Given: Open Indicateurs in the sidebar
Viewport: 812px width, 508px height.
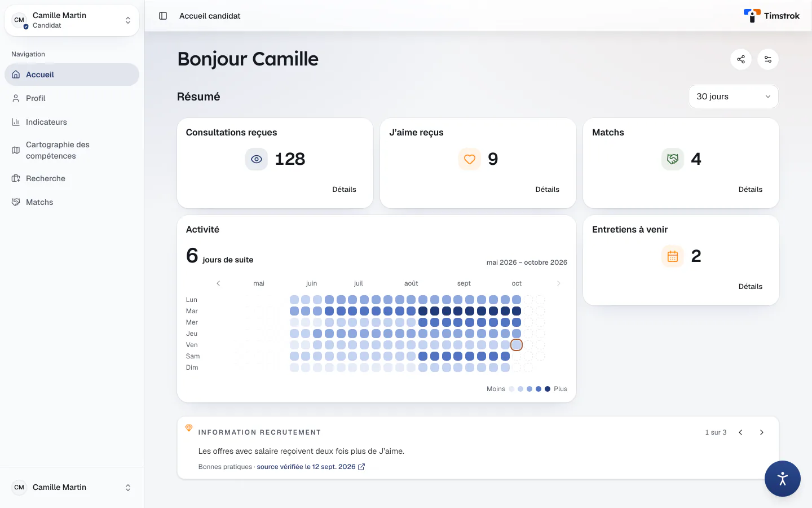Looking at the screenshot, I should (x=72, y=122).
